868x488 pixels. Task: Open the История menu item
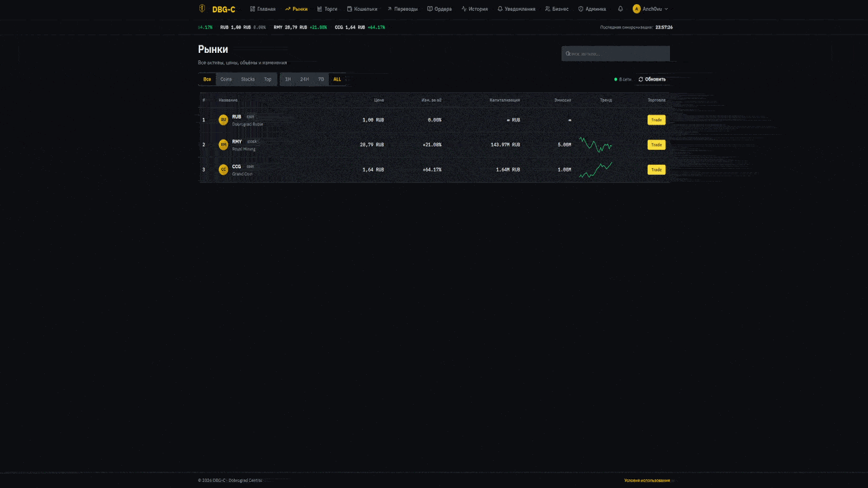click(475, 9)
